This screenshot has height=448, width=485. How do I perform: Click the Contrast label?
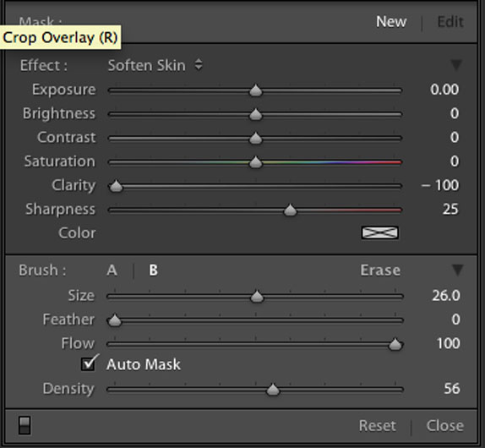coord(67,138)
